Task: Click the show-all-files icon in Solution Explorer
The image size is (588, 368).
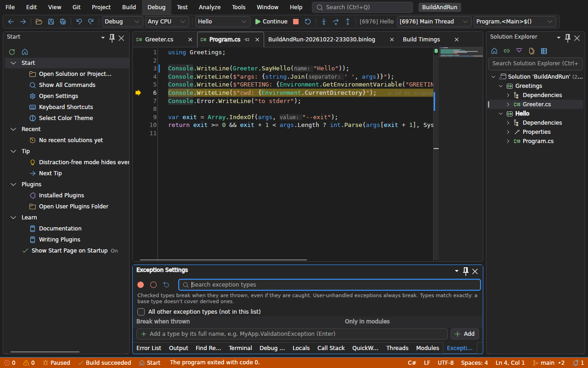Action: (x=531, y=51)
